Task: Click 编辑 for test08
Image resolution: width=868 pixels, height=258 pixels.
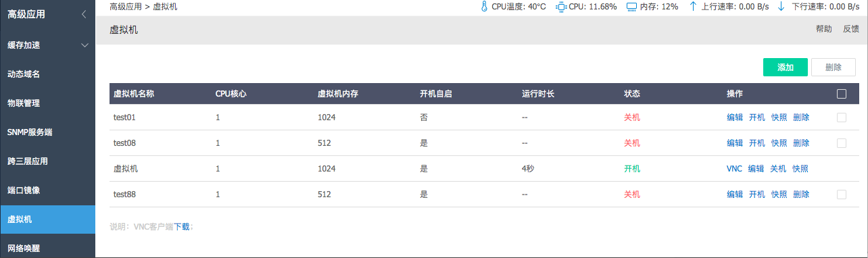Action: click(735, 143)
